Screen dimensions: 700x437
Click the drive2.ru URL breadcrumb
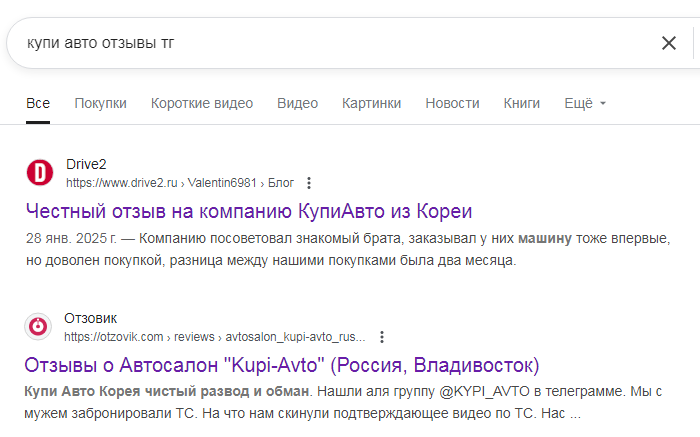[179, 183]
